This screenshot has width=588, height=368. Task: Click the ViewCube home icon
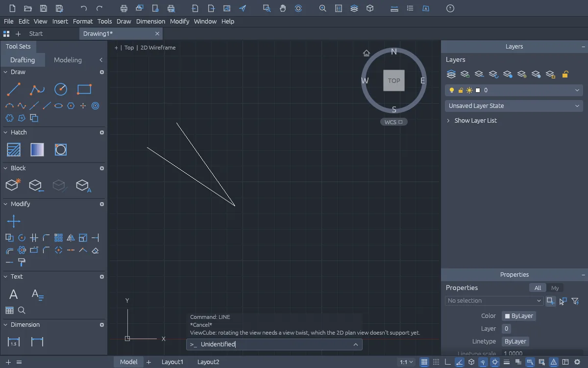click(x=366, y=53)
